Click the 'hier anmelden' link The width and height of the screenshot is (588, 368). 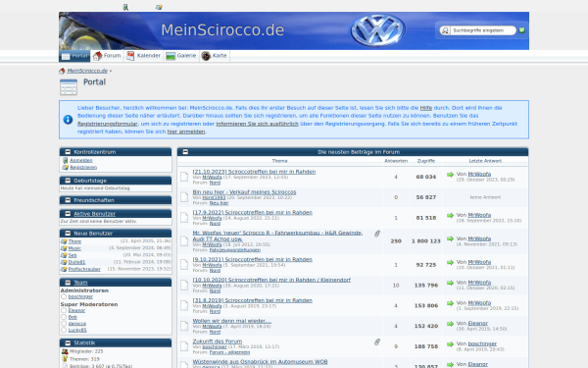tap(186, 131)
